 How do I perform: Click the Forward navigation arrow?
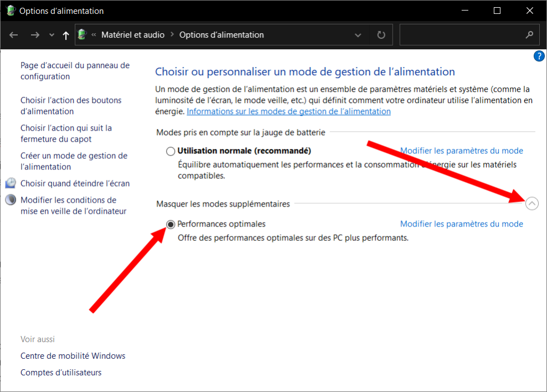click(35, 35)
